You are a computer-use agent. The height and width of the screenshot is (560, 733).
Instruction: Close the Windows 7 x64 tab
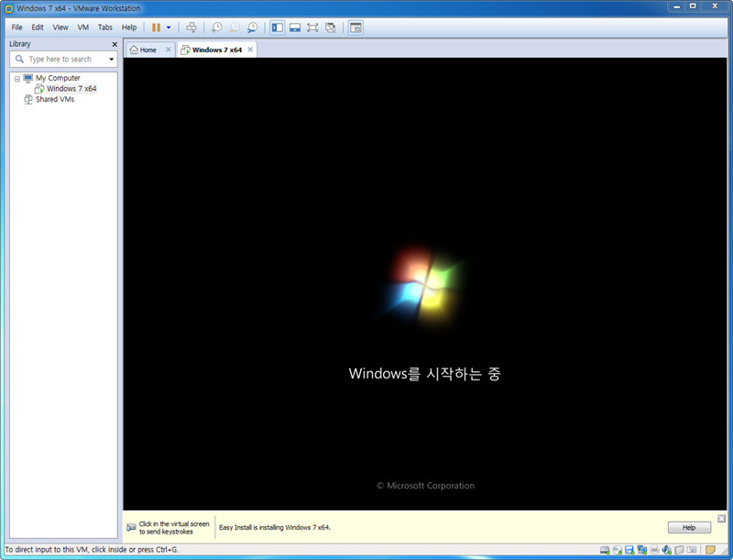(x=250, y=49)
